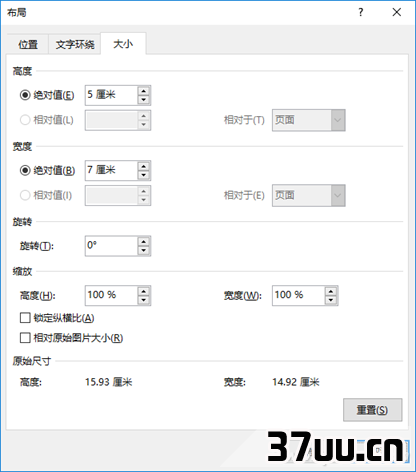Switch to 文字环绕 tab
The width and height of the screenshot is (416, 472).
coord(75,44)
